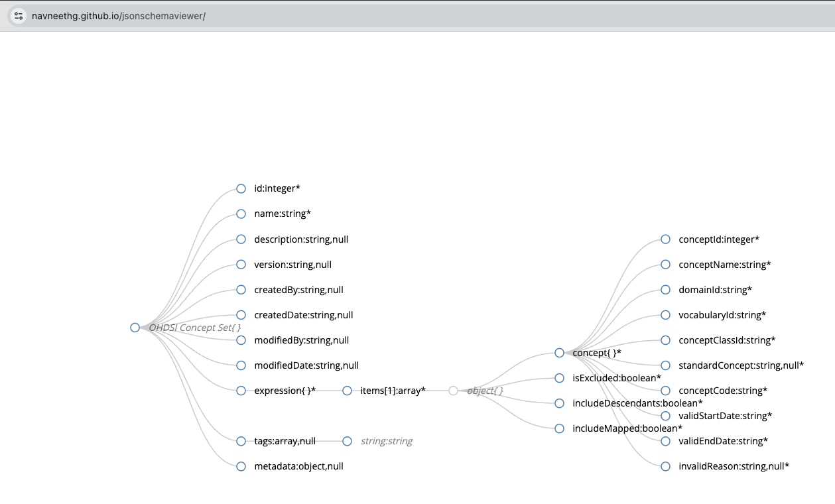
Task: Collapse the OHDSI Concept Set root node
Action: tap(135, 328)
